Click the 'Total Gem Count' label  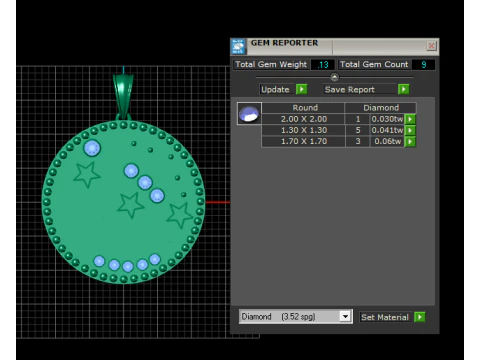374,64
